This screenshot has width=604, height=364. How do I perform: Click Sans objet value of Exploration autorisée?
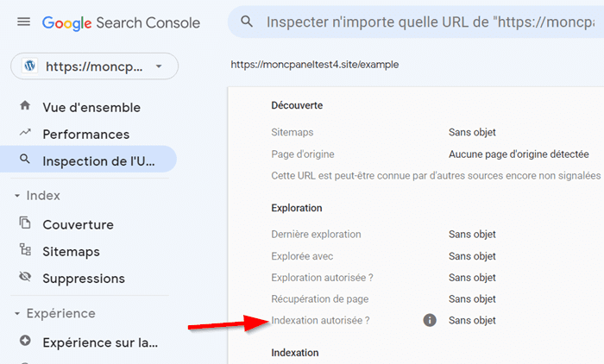coord(472,278)
